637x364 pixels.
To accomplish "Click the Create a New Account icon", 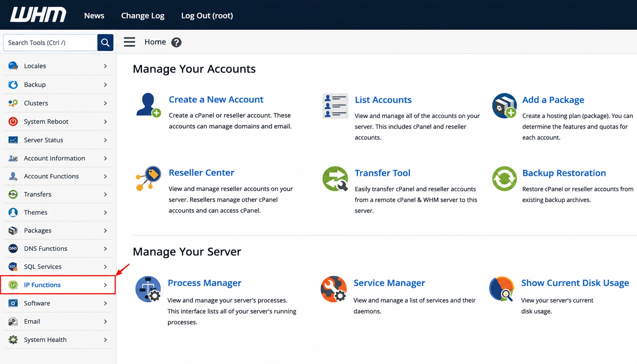I will pyautogui.click(x=148, y=105).
